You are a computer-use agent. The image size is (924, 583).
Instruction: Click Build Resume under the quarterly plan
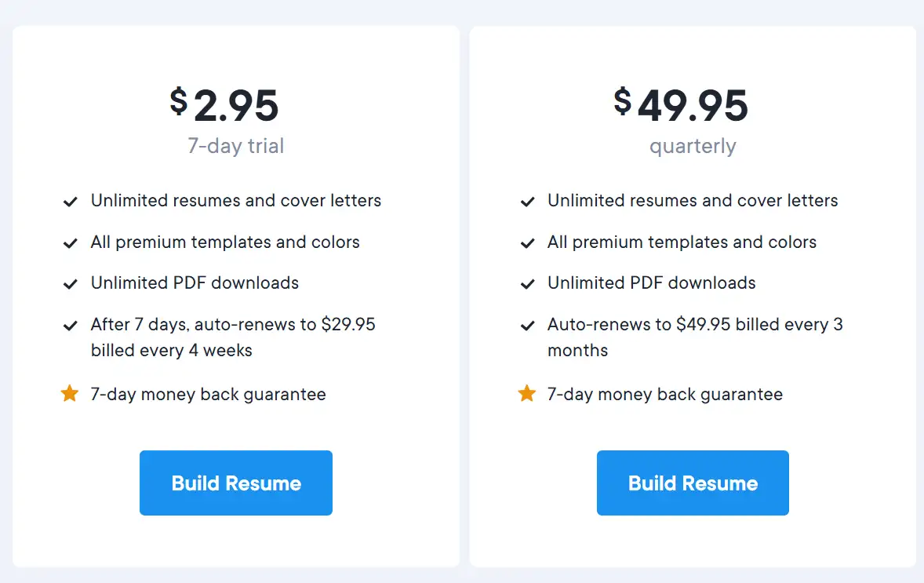[693, 483]
